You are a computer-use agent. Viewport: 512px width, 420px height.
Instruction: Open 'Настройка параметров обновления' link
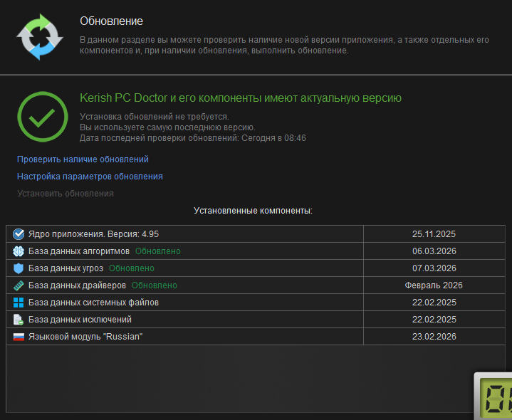click(90, 177)
